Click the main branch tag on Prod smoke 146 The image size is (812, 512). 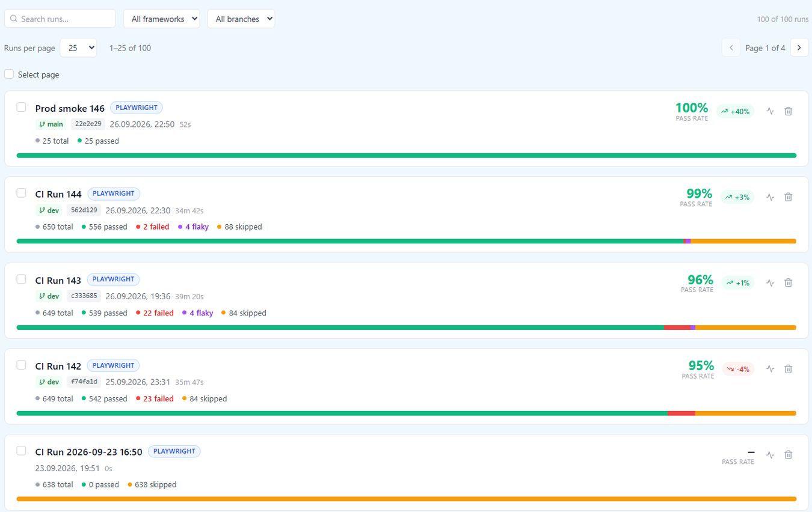(x=51, y=124)
